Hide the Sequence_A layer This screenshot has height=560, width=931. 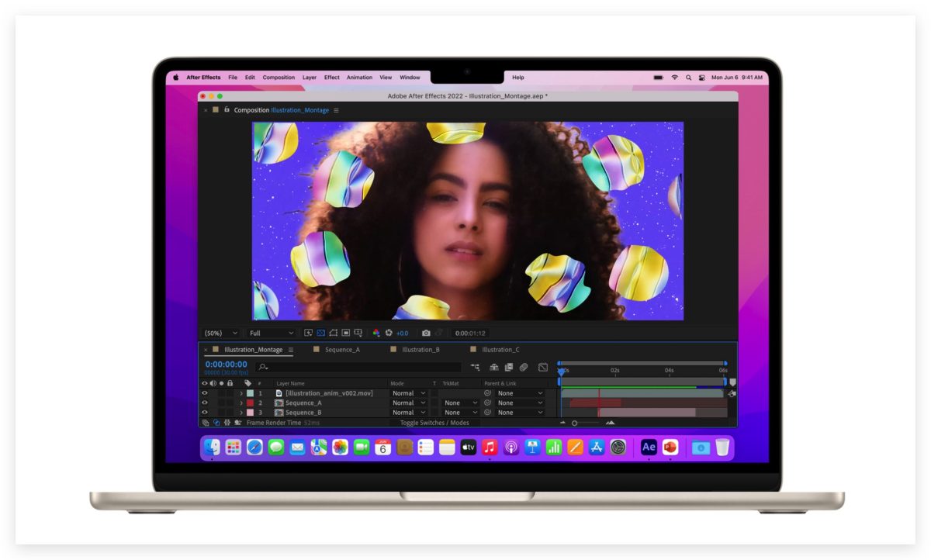point(204,403)
